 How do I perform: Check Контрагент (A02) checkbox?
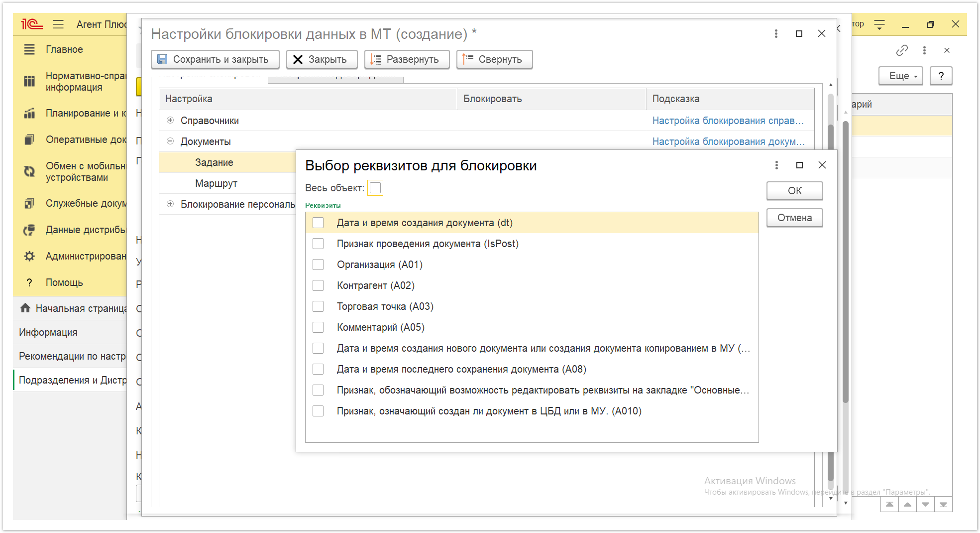(318, 285)
